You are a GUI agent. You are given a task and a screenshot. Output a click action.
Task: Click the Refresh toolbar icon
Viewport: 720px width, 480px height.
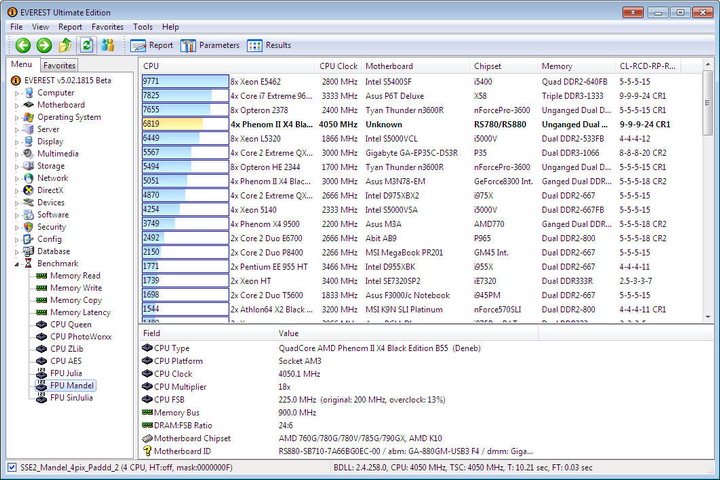coord(86,45)
